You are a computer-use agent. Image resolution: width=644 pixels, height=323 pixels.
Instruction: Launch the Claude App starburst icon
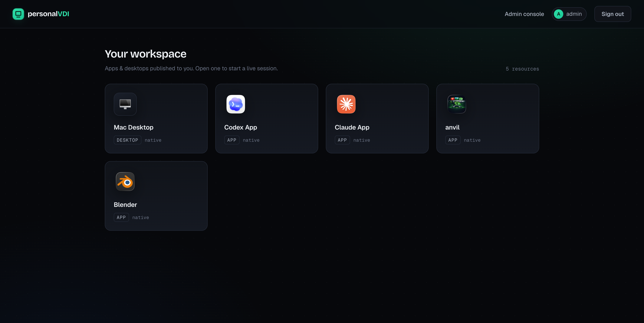346,104
